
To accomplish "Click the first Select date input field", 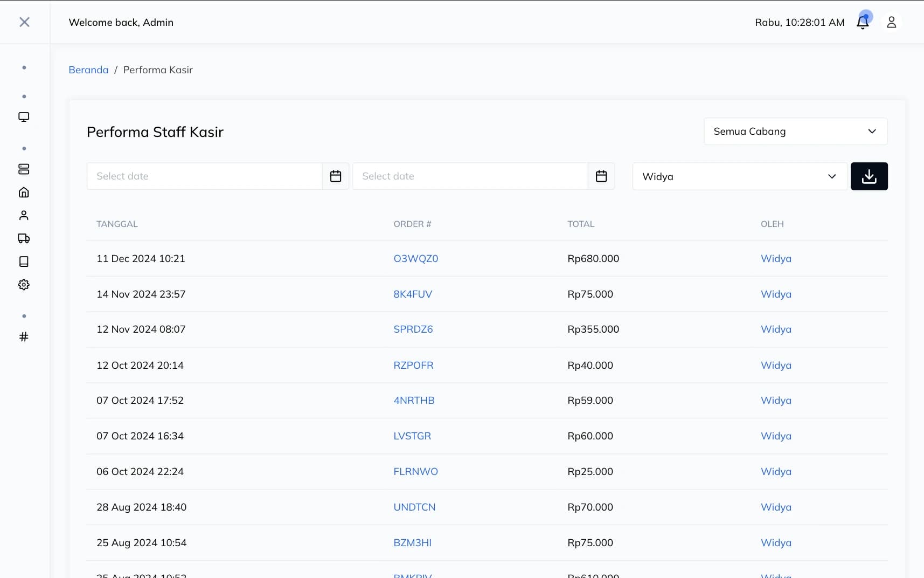I will tap(204, 176).
